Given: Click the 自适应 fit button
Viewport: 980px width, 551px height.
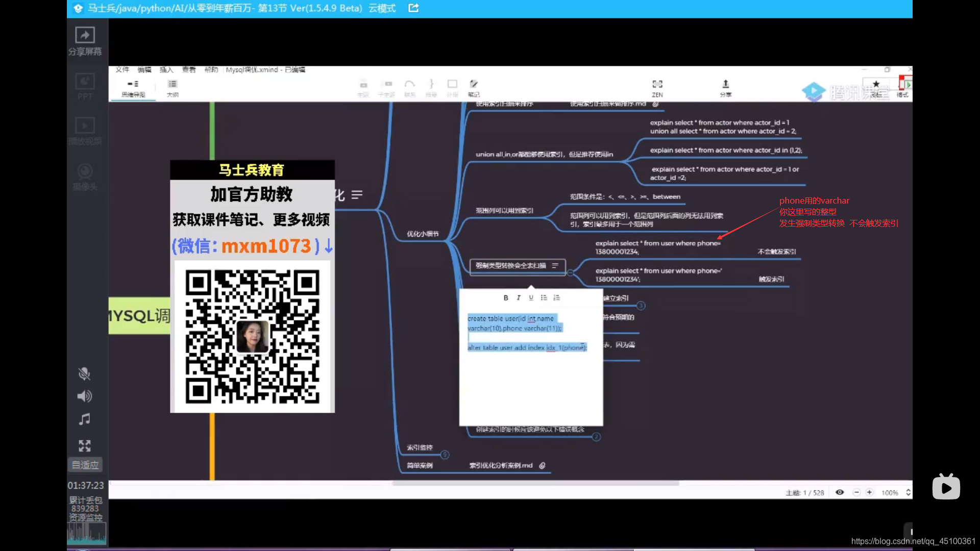Looking at the screenshot, I should click(x=85, y=465).
